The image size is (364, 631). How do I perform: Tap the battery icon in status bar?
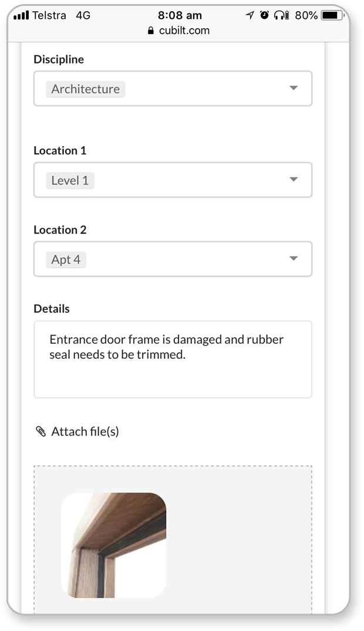(332, 15)
